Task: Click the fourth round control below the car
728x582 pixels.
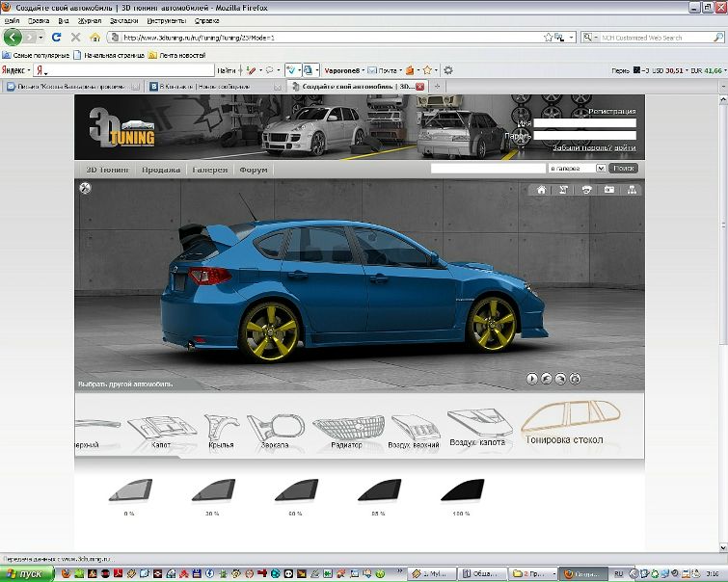Action: pos(576,379)
